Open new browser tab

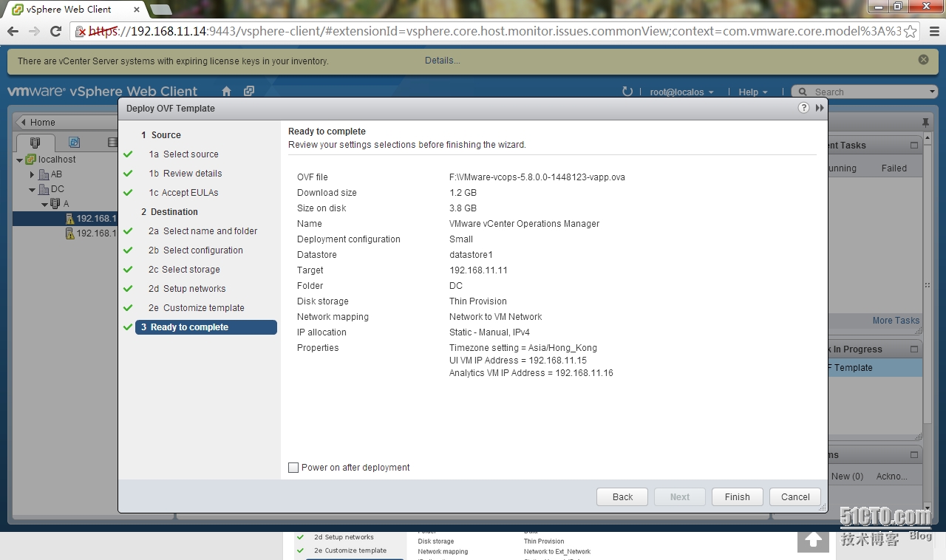(160, 10)
